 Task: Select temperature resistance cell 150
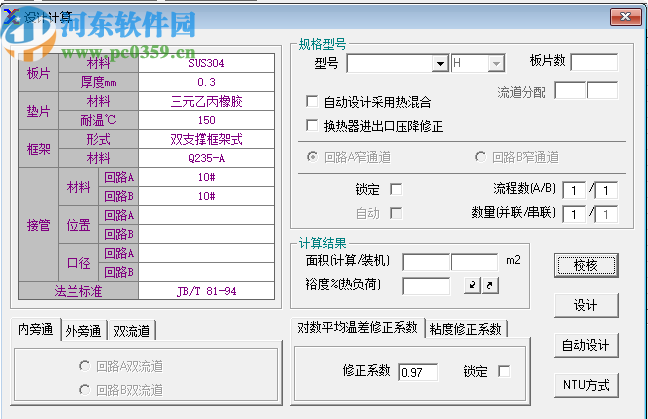206,120
